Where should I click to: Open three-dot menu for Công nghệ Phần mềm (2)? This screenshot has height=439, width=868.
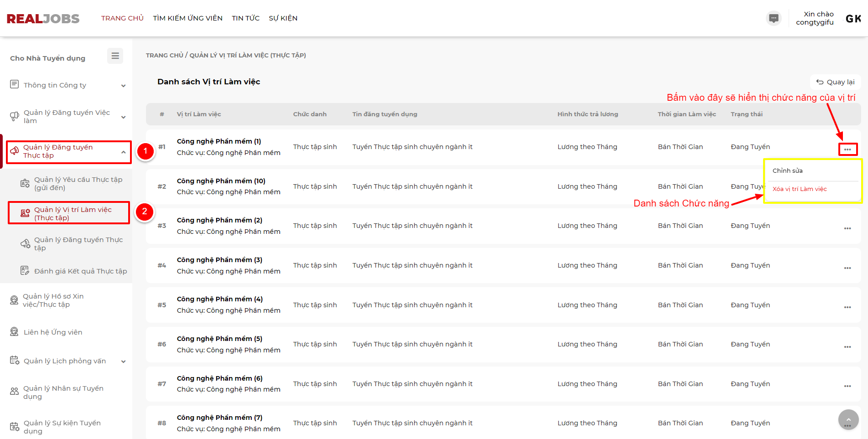[x=847, y=228]
